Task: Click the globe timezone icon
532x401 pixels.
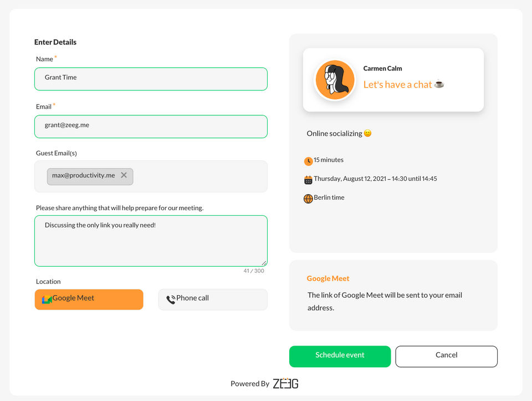Action: point(308,199)
